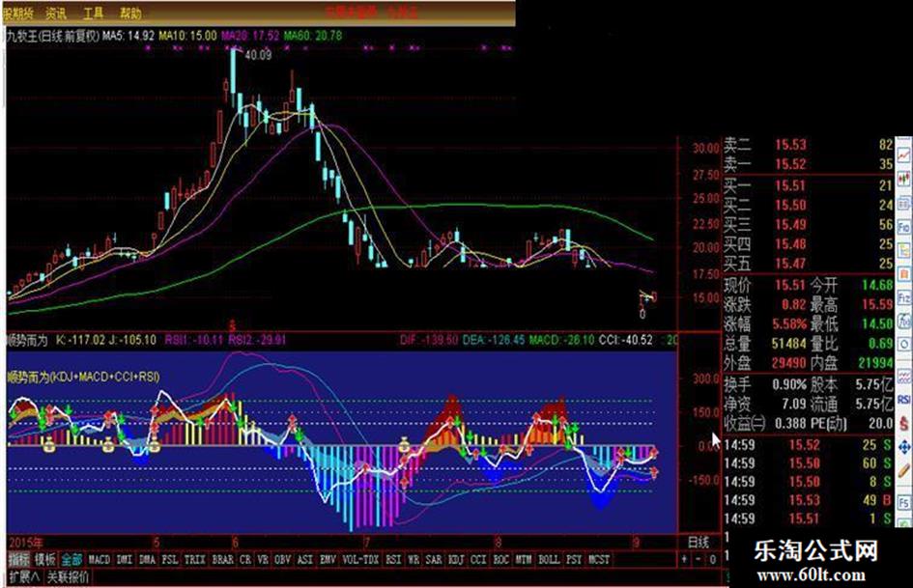Select the MTM indicator

[x=524, y=559]
